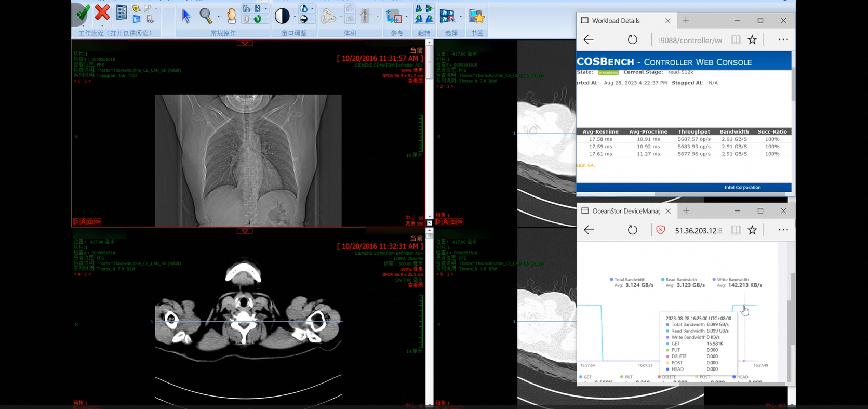Click the flip vertical lower-left icon

click(x=419, y=19)
